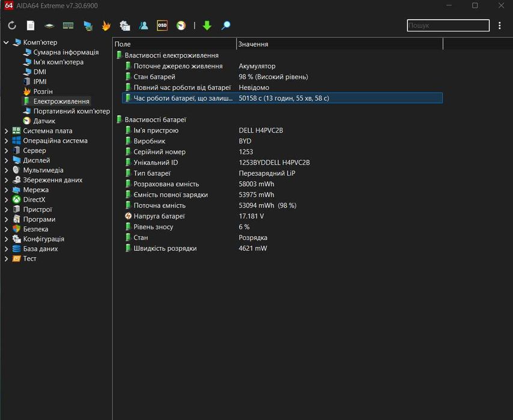Click the Поле column header
The width and height of the screenshot is (513, 420).
(174, 44)
